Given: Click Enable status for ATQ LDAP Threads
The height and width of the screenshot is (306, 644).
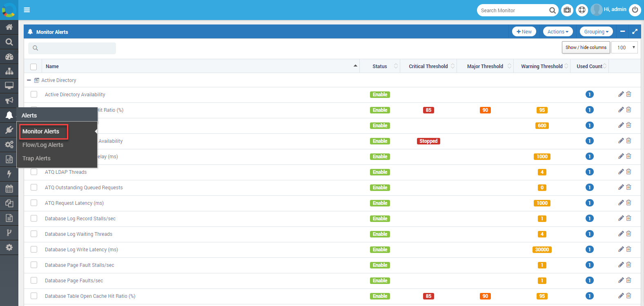Looking at the screenshot, I should click(380, 172).
